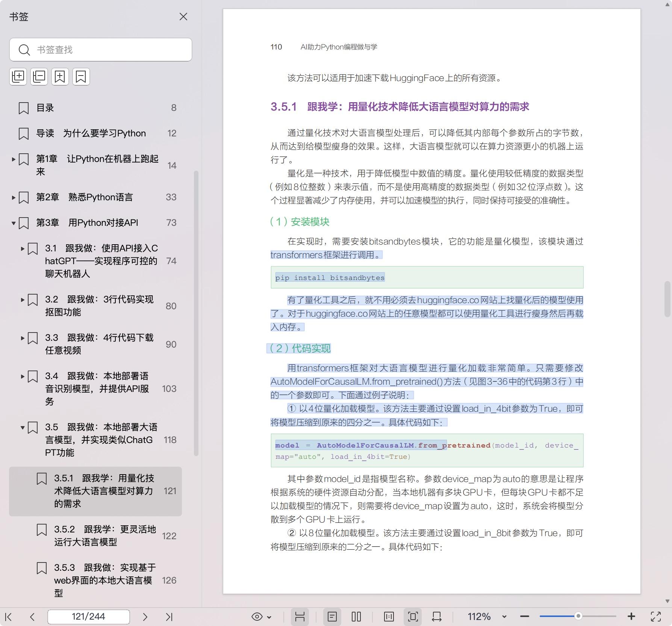
Task: Open bookmark 导读 为什么要学习Python
Action: tap(96, 133)
